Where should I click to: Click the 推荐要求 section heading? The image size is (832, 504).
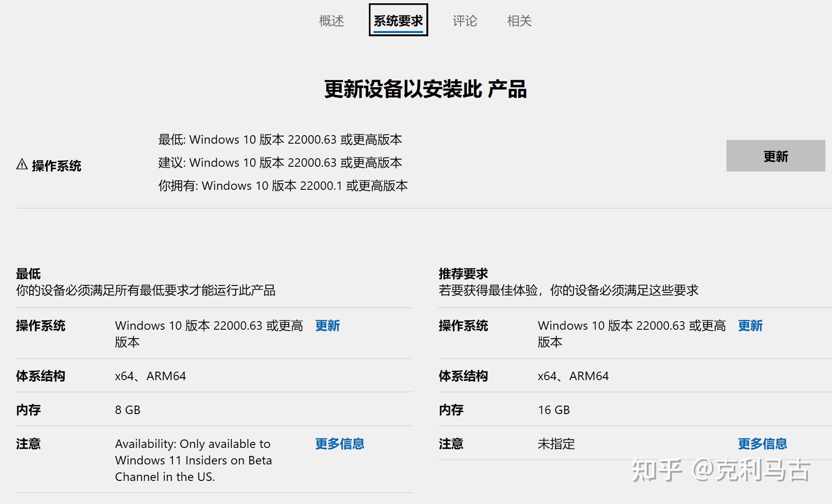point(463,274)
